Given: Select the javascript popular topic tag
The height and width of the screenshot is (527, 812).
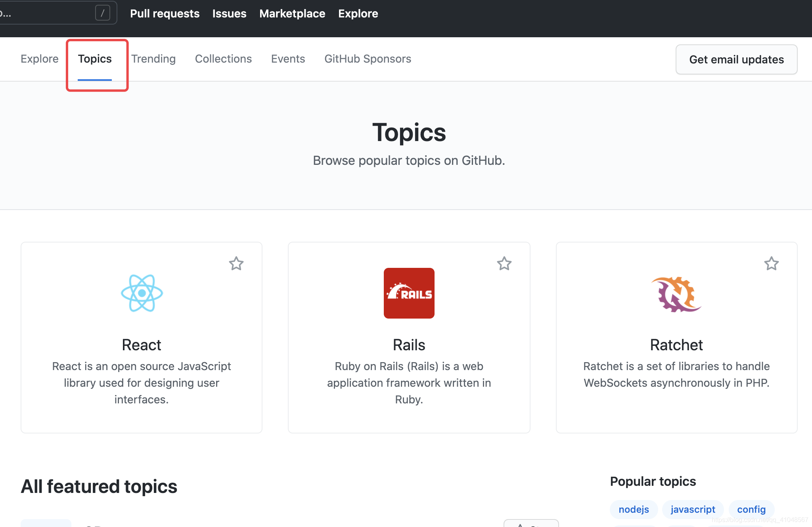Looking at the screenshot, I should click(693, 509).
